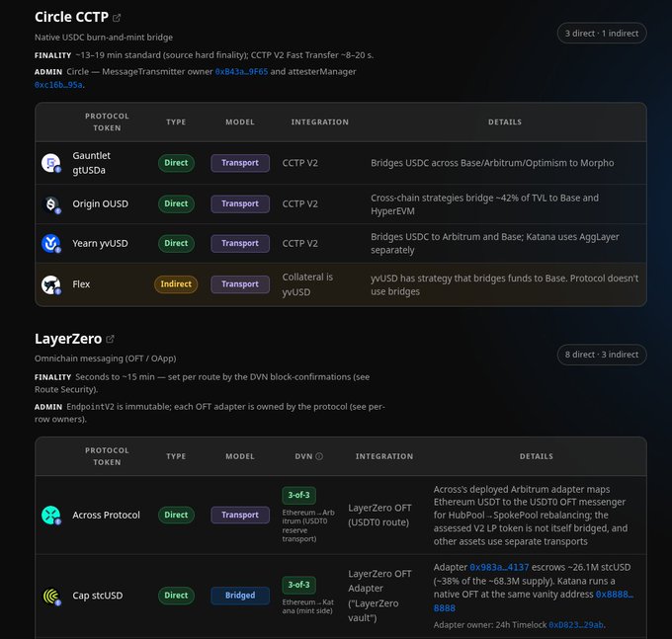Click the '8 direct · 3 indirect' badge
This screenshot has height=639, width=672.
tap(602, 355)
